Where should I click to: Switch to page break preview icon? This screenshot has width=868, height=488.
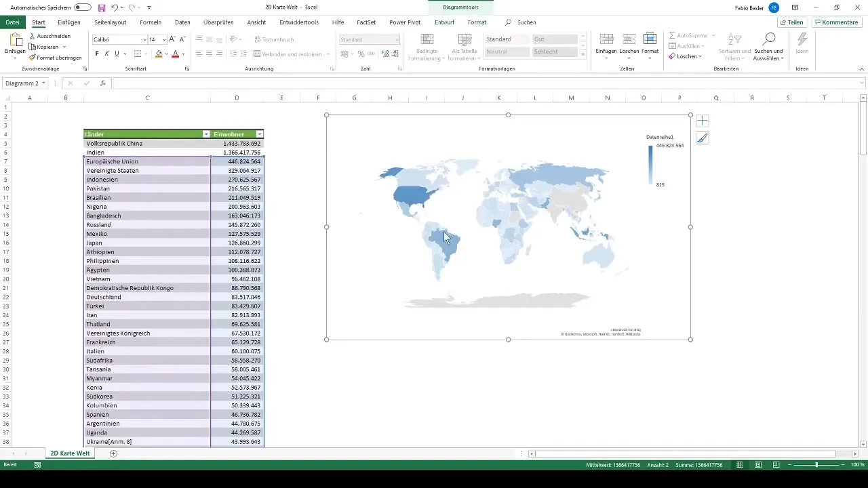coord(775,465)
